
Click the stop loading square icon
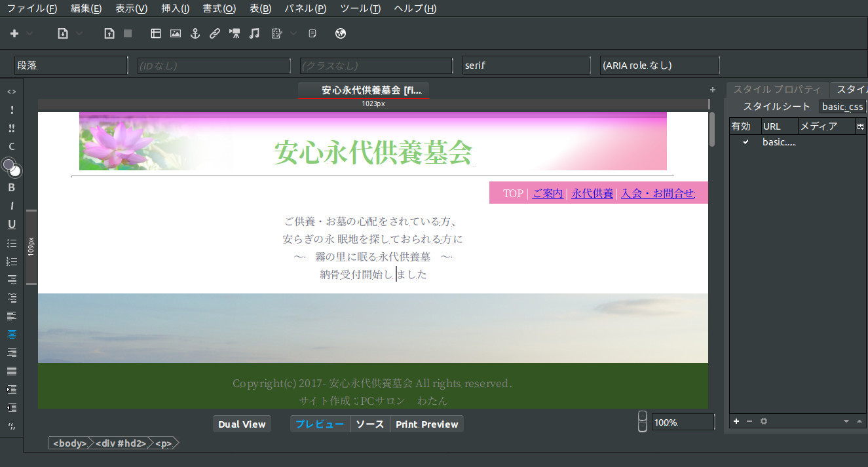tap(128, 33)
